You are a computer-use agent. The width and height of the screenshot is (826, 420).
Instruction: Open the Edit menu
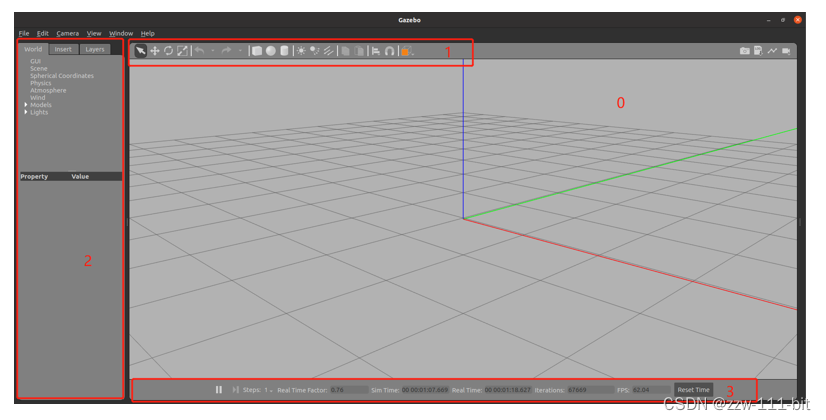[x=43, y=33]
